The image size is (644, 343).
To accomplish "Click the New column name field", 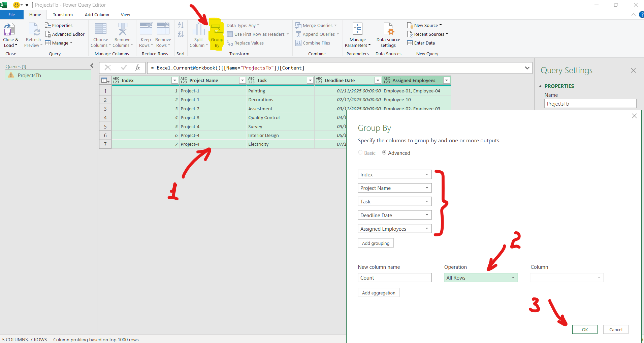I will (x=394, y=278).
